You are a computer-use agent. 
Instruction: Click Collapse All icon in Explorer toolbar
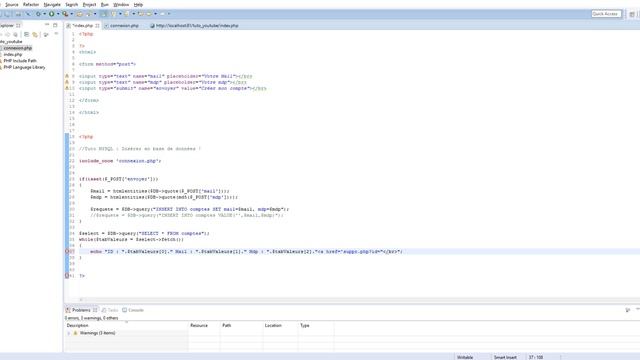coord(26,35)
